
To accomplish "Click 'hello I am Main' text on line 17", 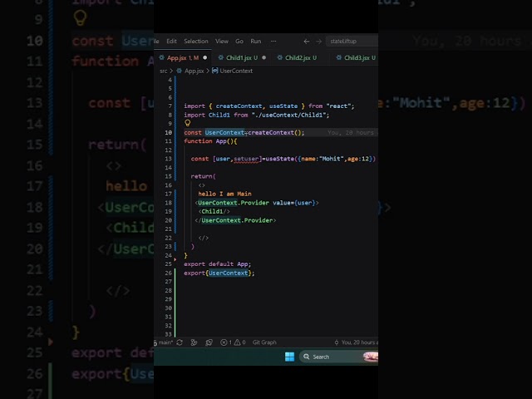I will pyautogui.click(x=224, y=194).
